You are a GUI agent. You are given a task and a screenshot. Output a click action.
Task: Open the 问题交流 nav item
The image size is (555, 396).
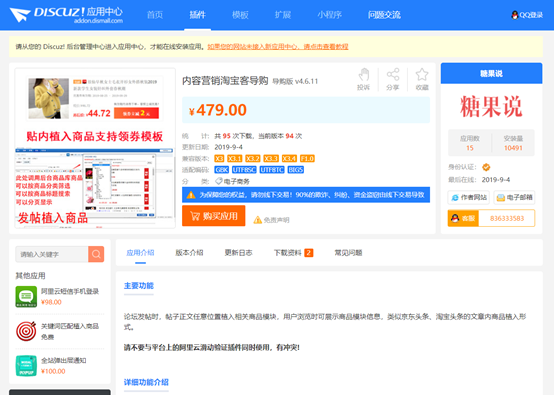click(384, 15)
